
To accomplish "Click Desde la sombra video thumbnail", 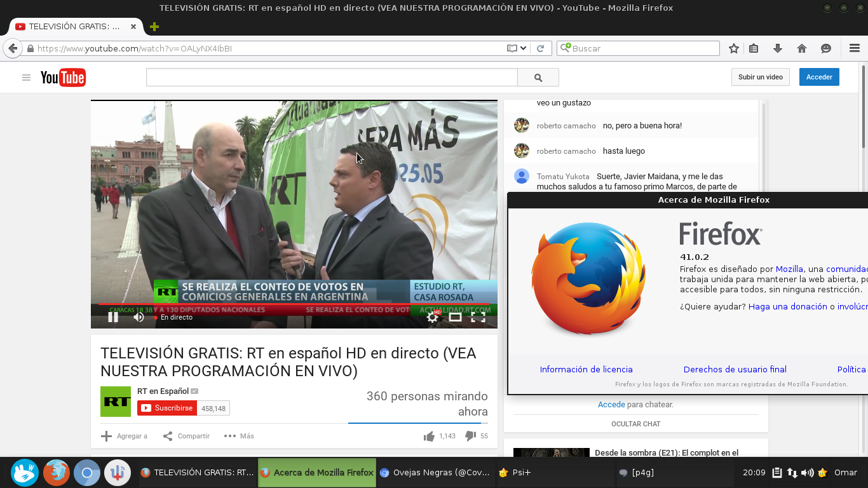I will point(551,452).
